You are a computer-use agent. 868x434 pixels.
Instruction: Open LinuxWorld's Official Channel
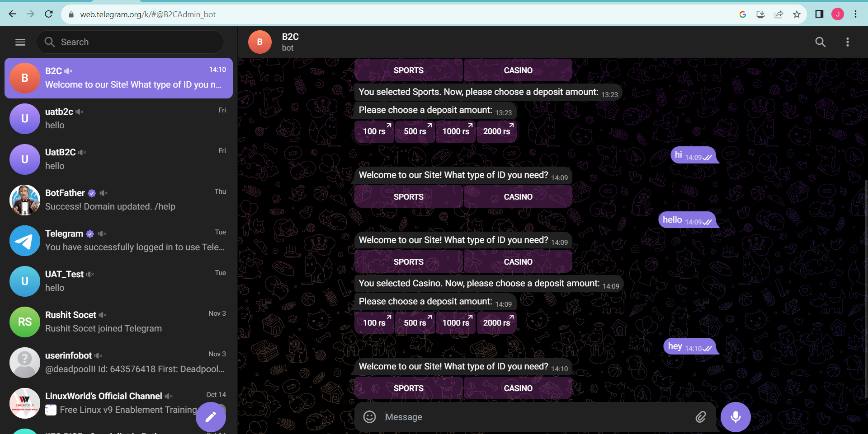[118, 403]
